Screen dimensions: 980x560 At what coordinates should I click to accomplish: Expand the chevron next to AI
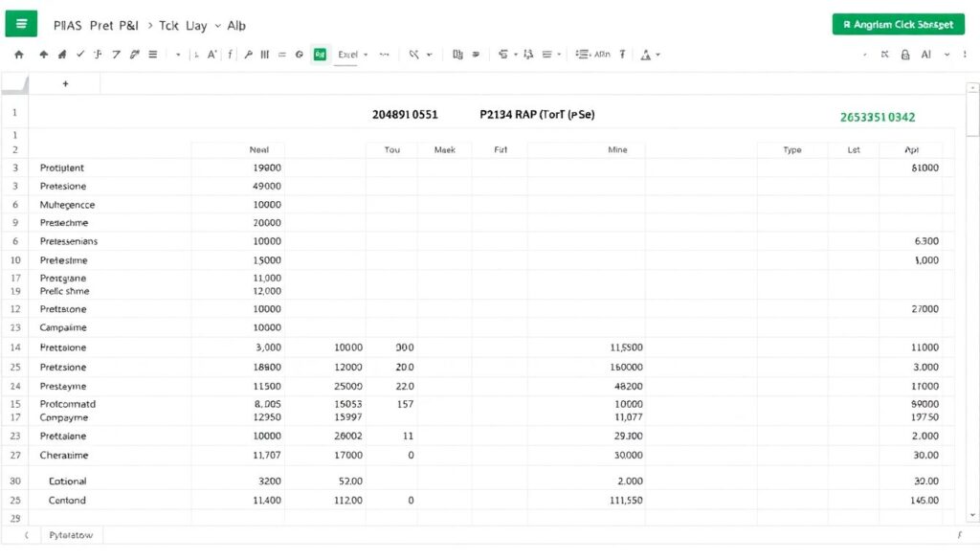click(x=947, y=56)
